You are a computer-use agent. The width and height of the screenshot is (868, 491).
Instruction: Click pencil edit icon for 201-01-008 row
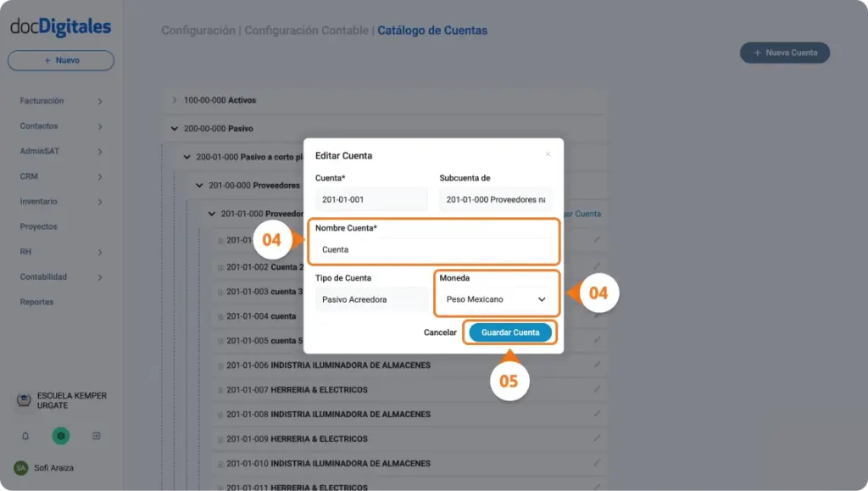click(x=597, y=414)
